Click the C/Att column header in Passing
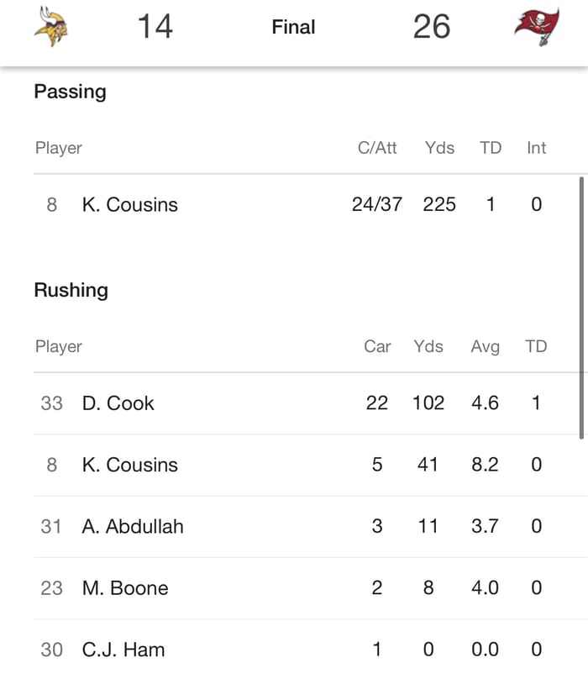Screen dimensions: 588x700 [377, 148]
